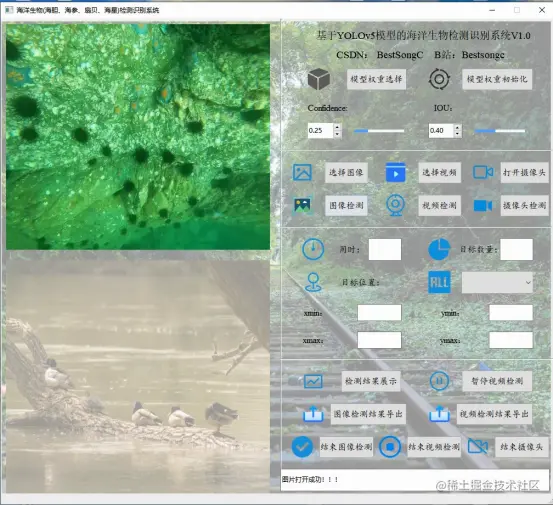Click the pie chart icon next to 目标数量
Viewport: 554px width, 506px height.
[439, 249]
